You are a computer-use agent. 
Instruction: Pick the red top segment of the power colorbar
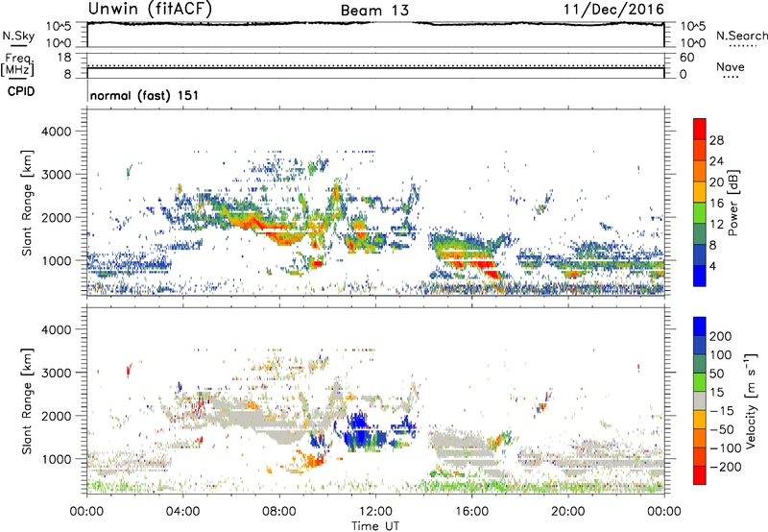coord(700,129)
